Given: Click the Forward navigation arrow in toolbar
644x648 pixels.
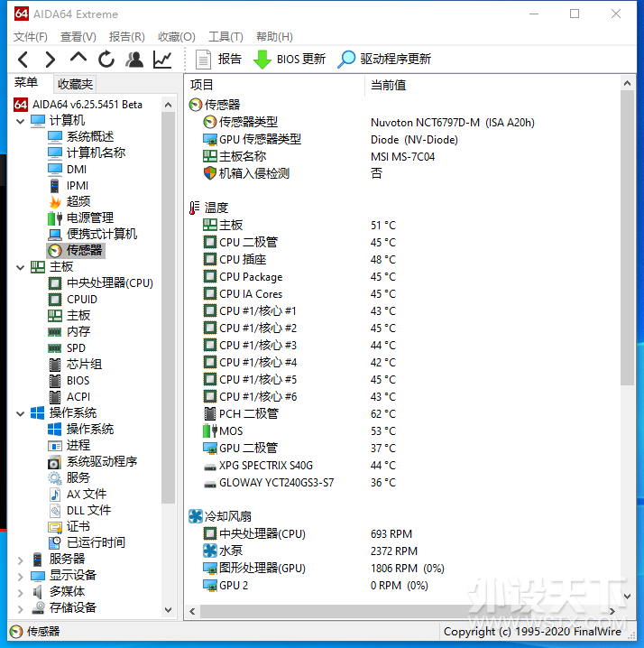Looking at the screenshot, I should point(50,60).
